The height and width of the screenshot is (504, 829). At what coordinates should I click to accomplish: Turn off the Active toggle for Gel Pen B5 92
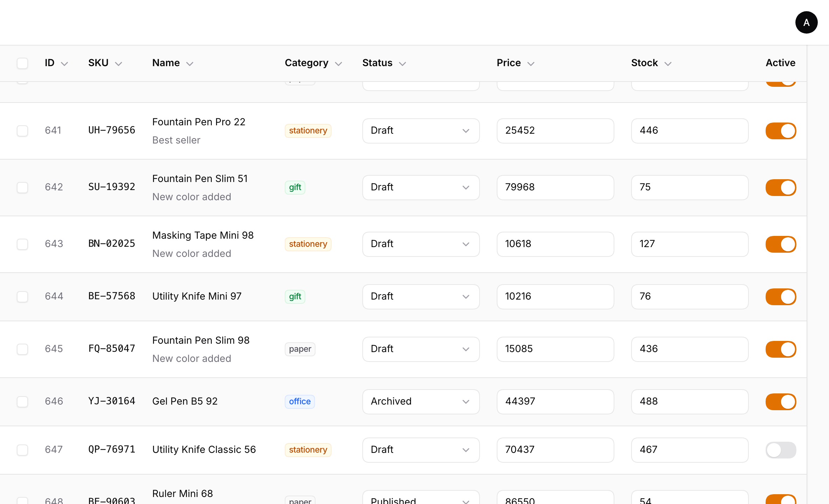pos(781,401)
